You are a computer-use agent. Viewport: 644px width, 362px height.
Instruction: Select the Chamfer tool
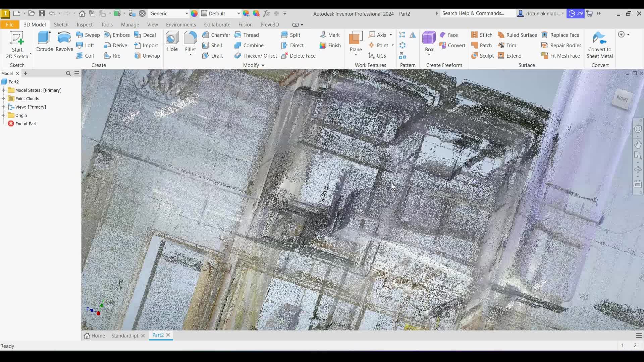pyautogui.click(x=216, y=35)
